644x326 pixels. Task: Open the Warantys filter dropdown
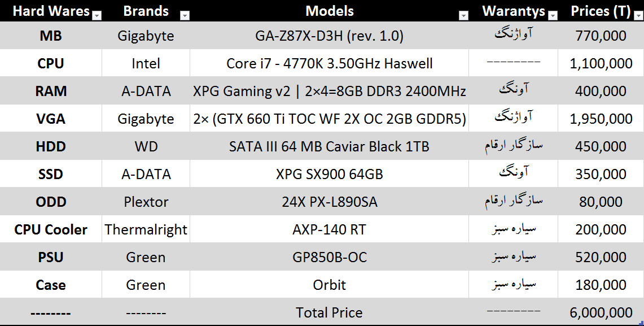point(553,16)
